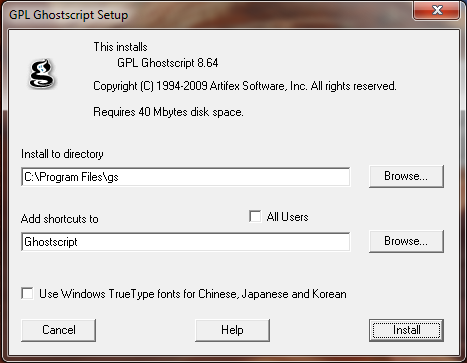Click the GPL Ghostscript Setup title bar
The height and width of the screenshot is (363, 467).
207,15
